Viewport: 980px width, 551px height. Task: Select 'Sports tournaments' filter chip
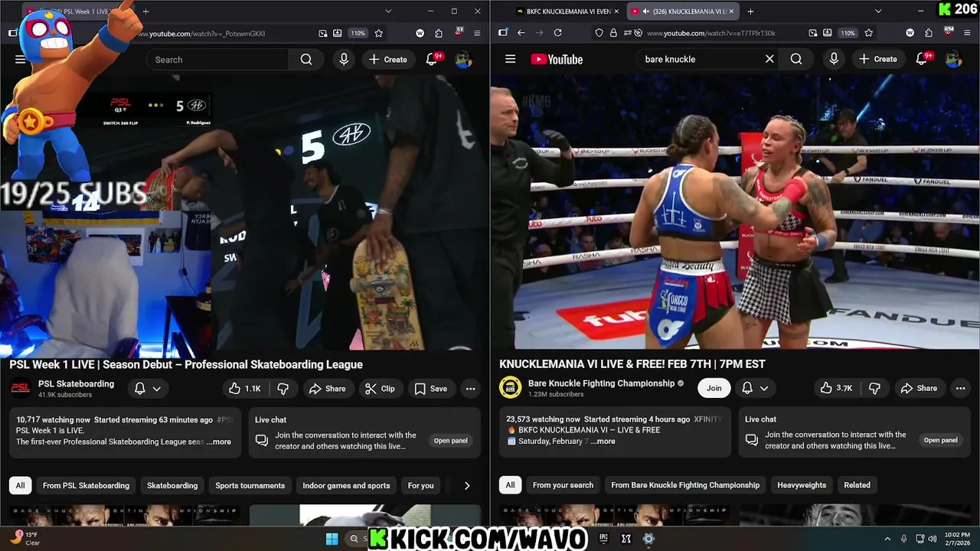(x=250, y=485)
